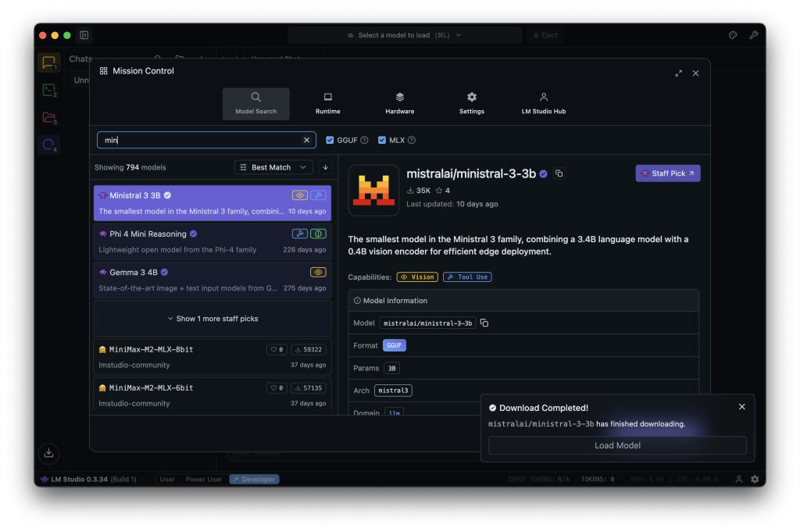Toggle the MLX format checkbox

click(382, 140)
